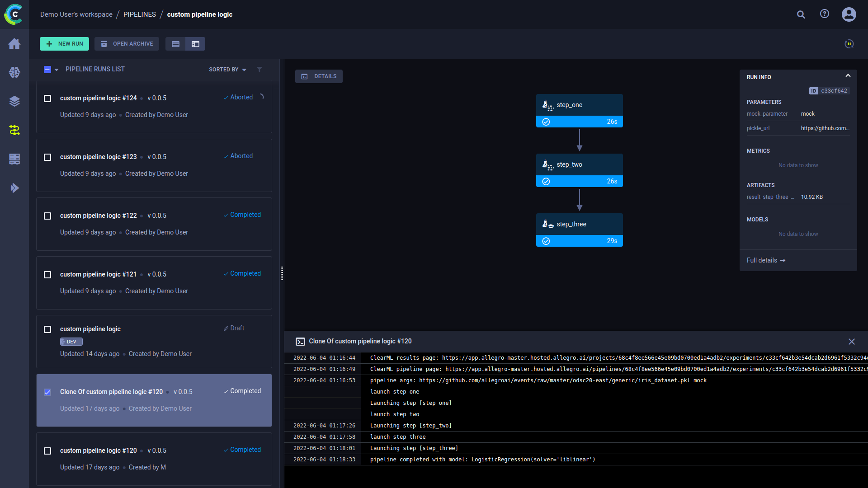The width and height of the screenshot is (868, 488).
Task: Click the console icon beside log title
Action: pos(300,342)
